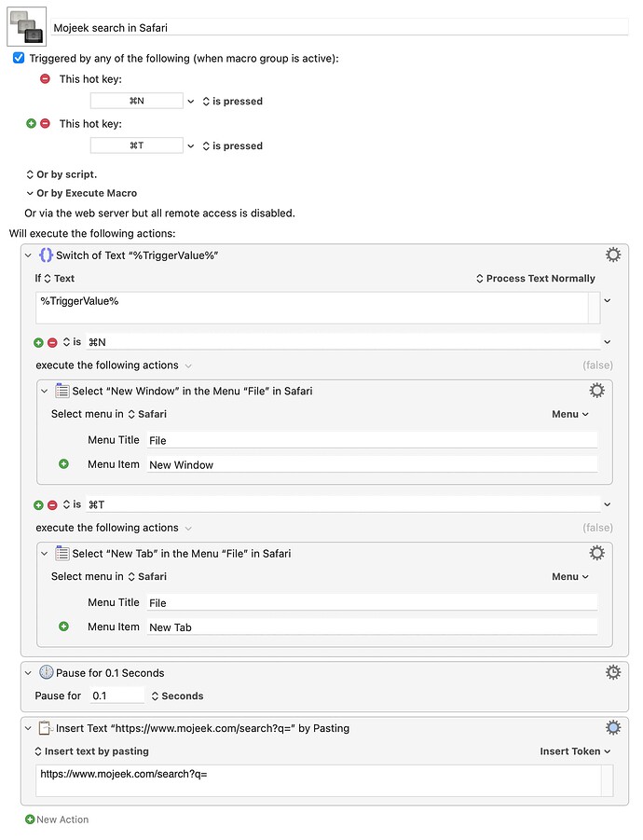Screen dimensions: 643x840
Task: Open the gear menu for the Insert Text action
Action: pos(613,727)
